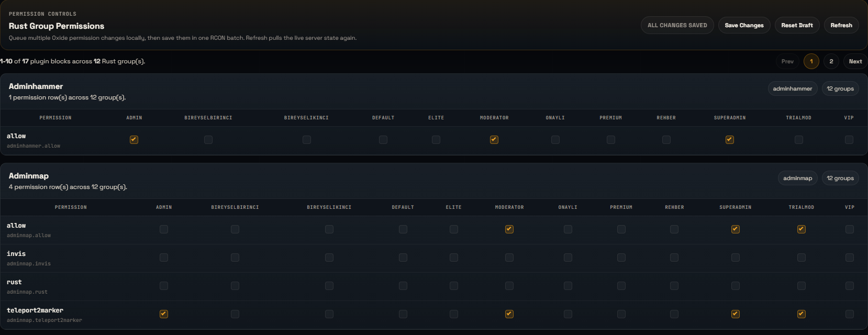This screenshot has height=335, width=868.
Task: Click the Next pagination button
Action: (855, 61)
